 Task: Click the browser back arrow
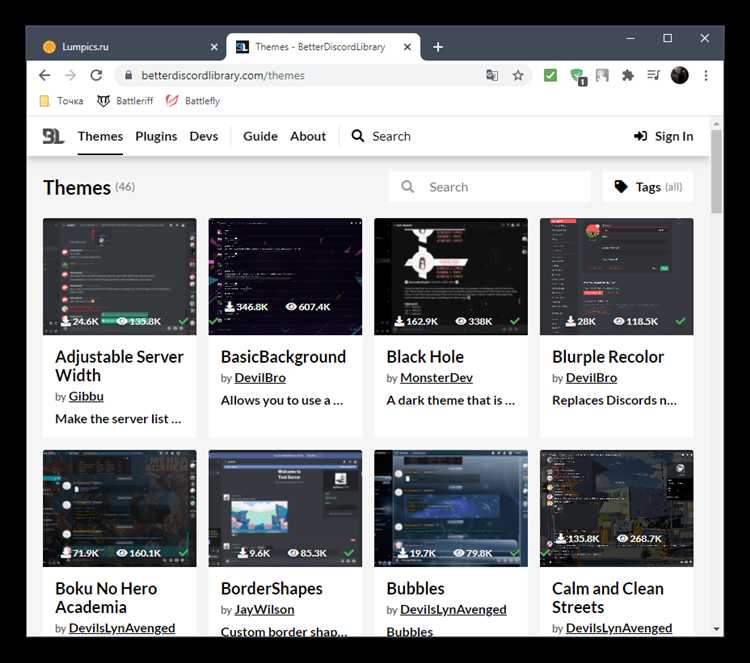(x=44, y=75)
